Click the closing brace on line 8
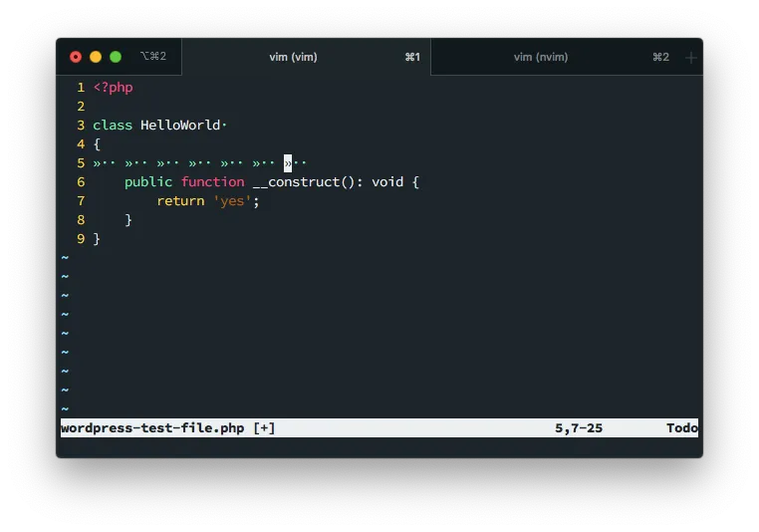 [128, 220]
